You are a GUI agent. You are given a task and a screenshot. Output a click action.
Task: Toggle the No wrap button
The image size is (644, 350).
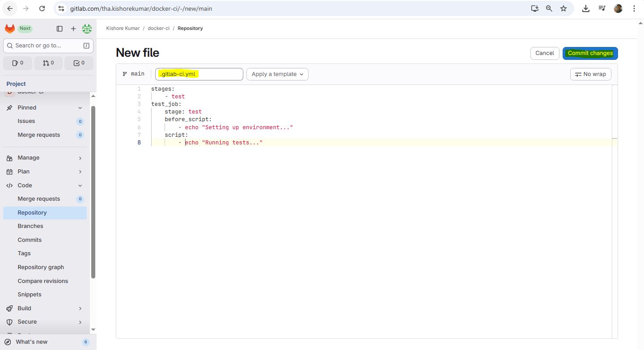pyautogui.click(x=590, y=74)
